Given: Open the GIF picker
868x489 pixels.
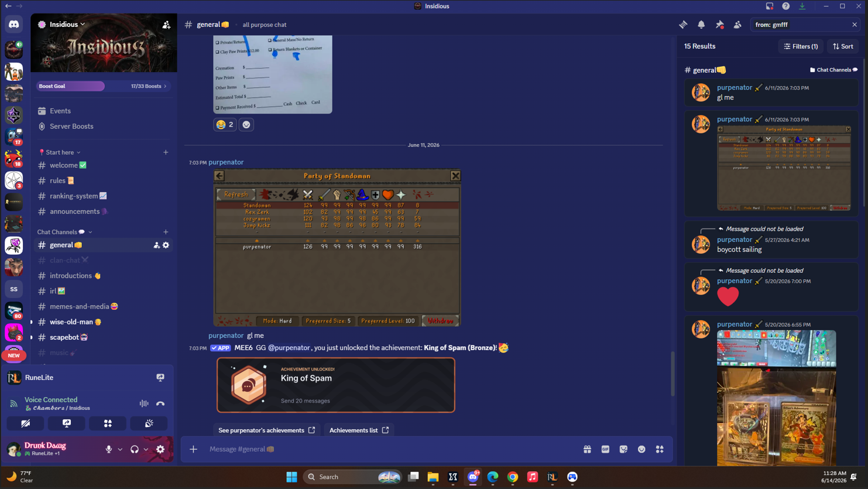Looking at the screenshot, I should click(605, 449).
